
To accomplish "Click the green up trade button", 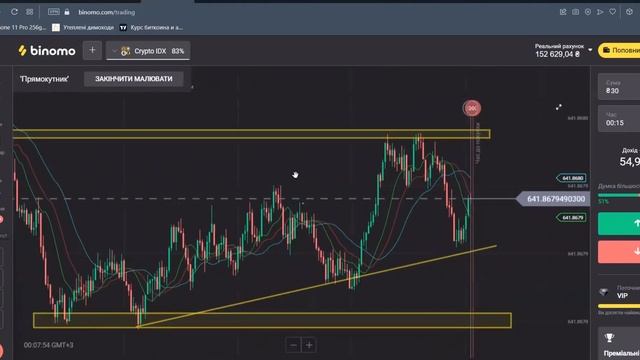I will click(x=619, y=223).
